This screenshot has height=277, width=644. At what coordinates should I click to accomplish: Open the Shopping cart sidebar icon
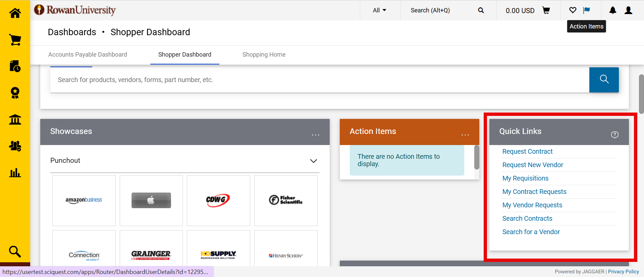tap(15, 40)
